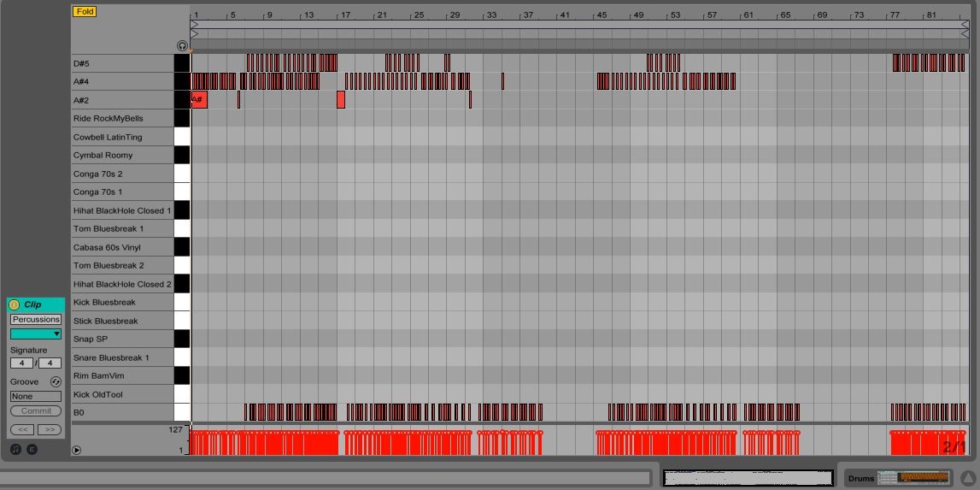
Task: Select the Snap SP lane
Action: 122,339
